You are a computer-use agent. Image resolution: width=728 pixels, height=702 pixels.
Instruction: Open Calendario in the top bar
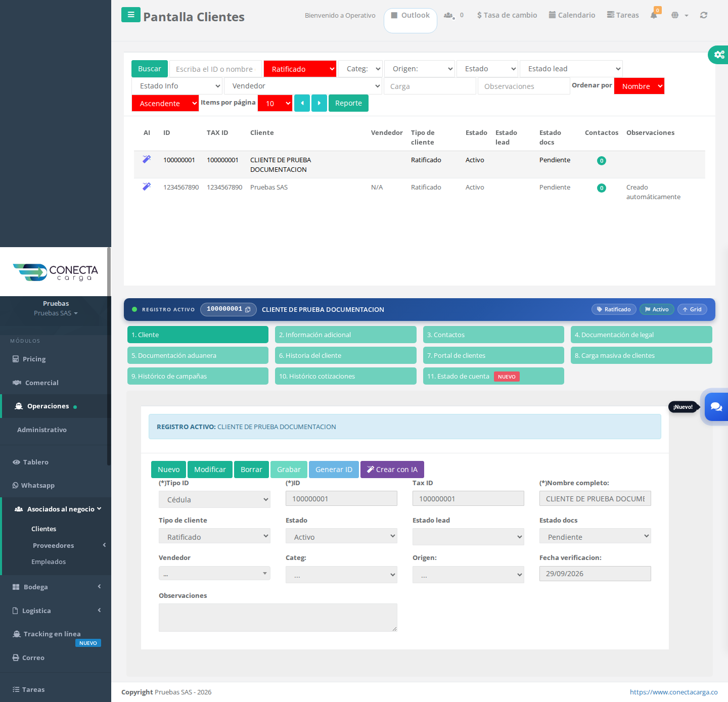pyautogui.click(x=572, y=15)
